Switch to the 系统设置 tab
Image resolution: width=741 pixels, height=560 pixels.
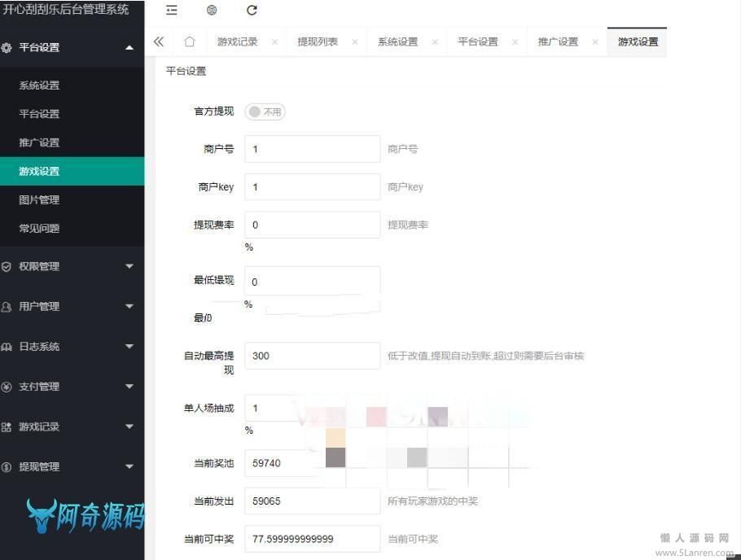point(397,42)
